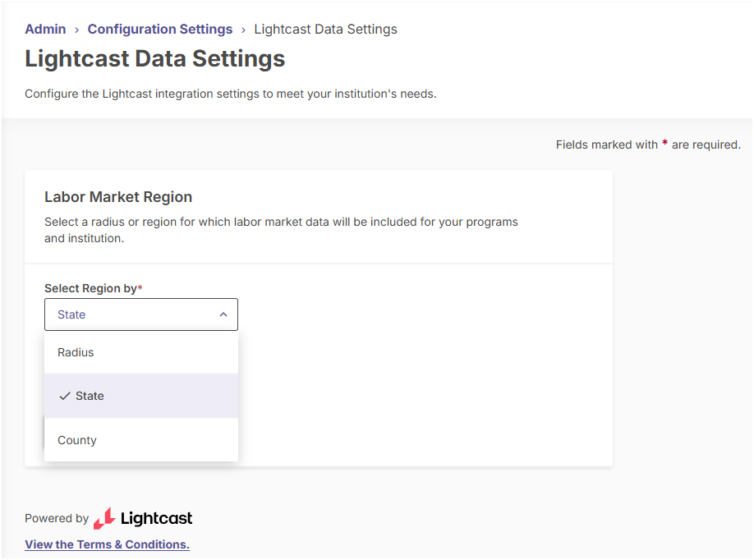
Task: Click the Lightcast logo in footer
Action: pos(142,517)
